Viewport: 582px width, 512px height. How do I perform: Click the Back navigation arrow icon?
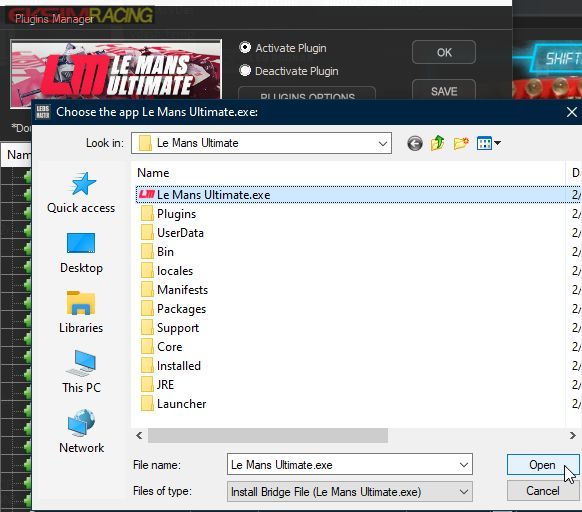(x=415, y=143)
